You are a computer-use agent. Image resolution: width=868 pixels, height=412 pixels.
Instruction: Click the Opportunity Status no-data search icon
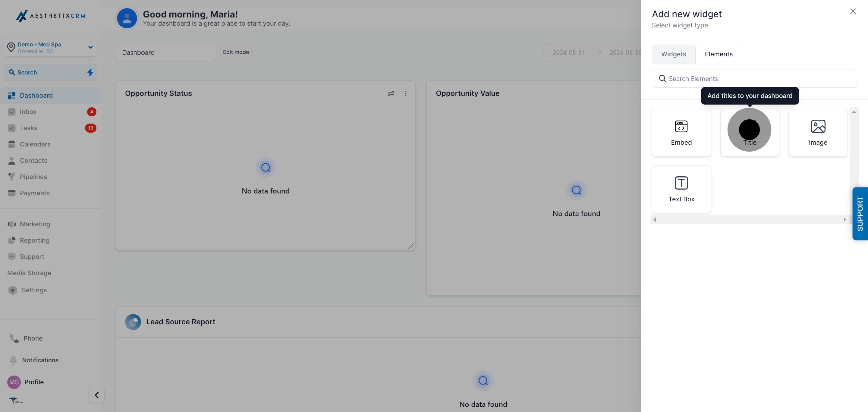pos(266,168)
